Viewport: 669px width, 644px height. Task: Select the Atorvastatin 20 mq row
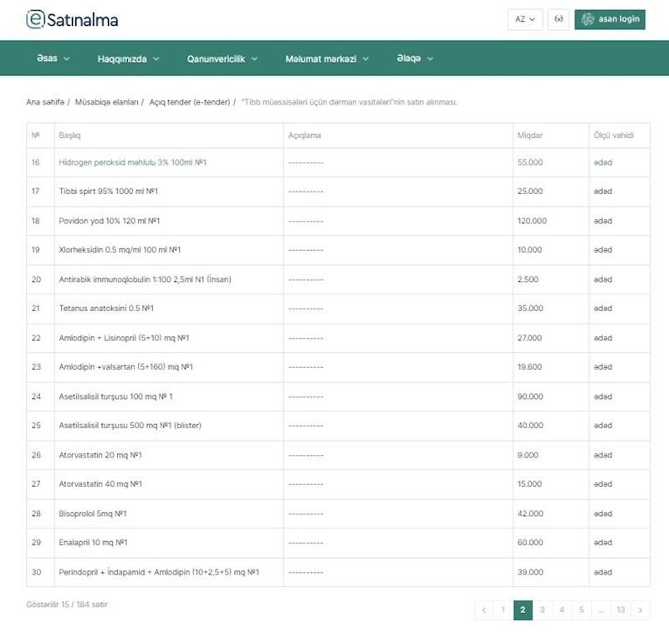click(100, 455)
